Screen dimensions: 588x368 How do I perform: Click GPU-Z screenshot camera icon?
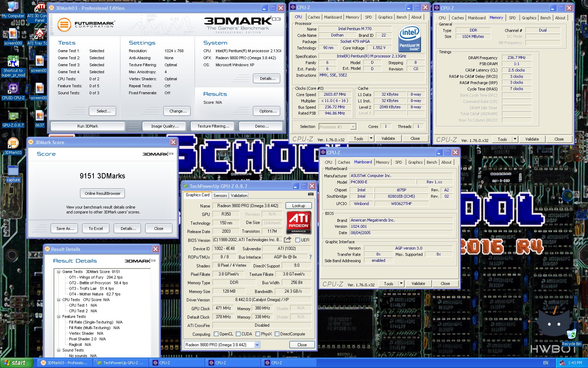coord(310,194)
